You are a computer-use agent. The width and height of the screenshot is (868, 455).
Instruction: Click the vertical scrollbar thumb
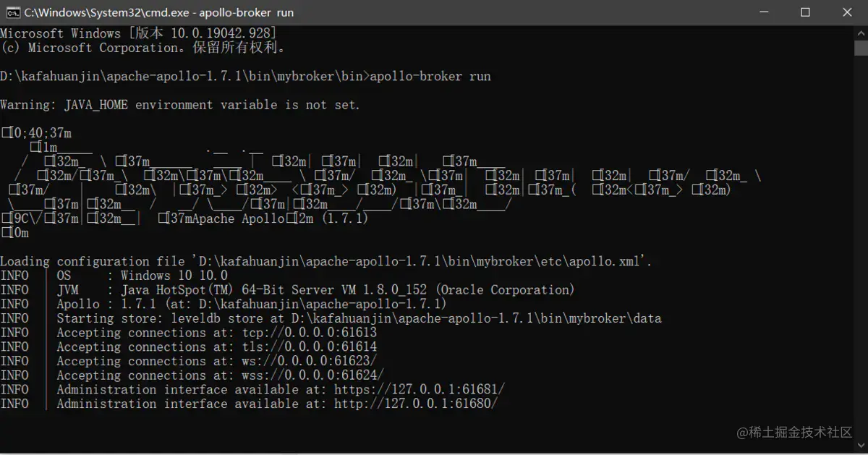pos(861,49)
